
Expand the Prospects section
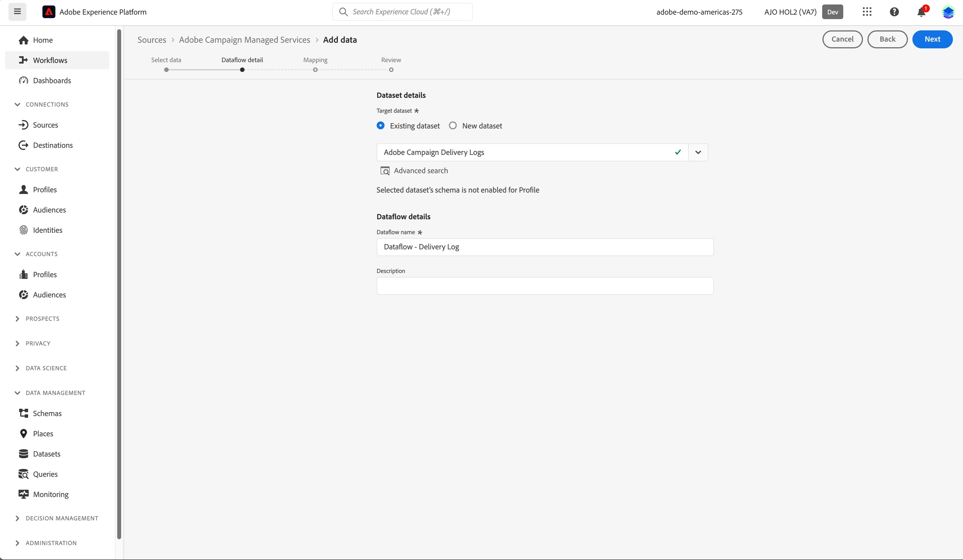pyautogui.click(x=17, y=319)
